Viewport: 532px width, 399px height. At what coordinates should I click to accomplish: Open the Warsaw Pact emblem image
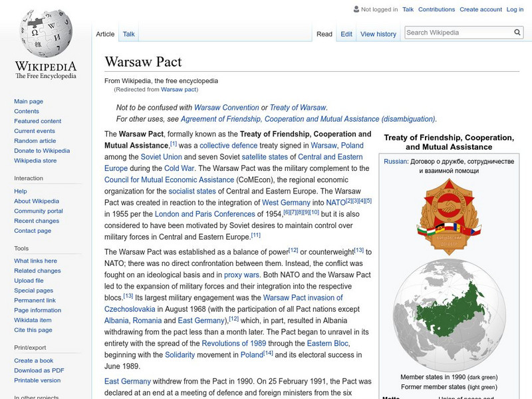point(449,217)
